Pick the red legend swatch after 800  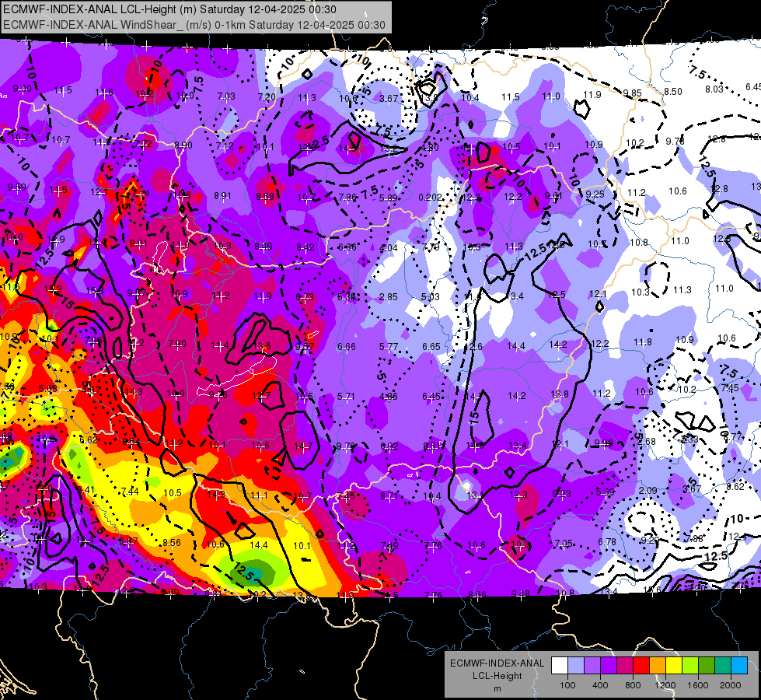pyautogui.click(x=641, y=666)
